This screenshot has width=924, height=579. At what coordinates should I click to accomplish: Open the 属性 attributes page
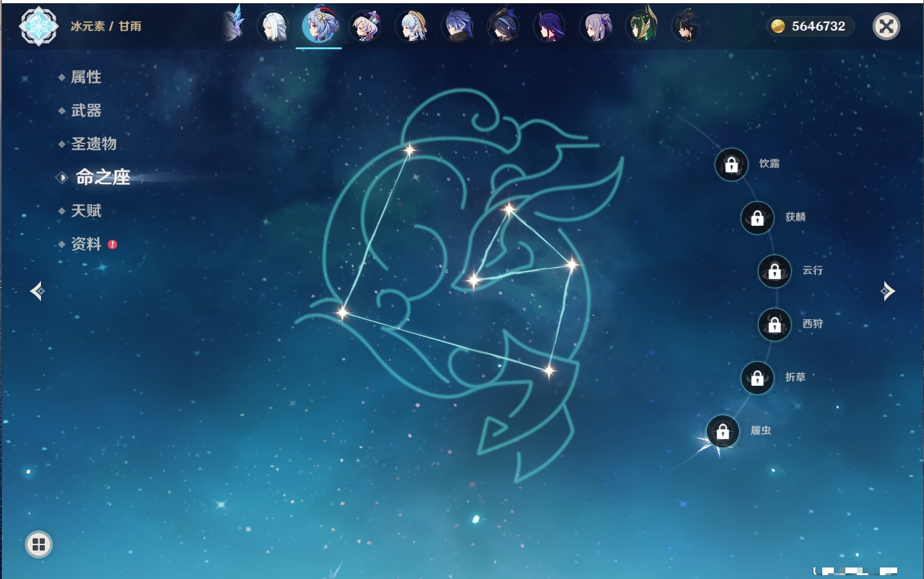coord(86,77)
